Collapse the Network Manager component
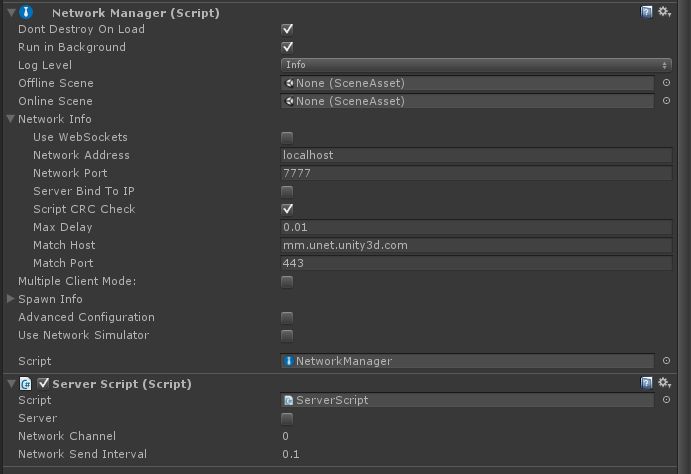Image resolution: width=691 pixels, height=474 pixels. click(x=11, y=12)
